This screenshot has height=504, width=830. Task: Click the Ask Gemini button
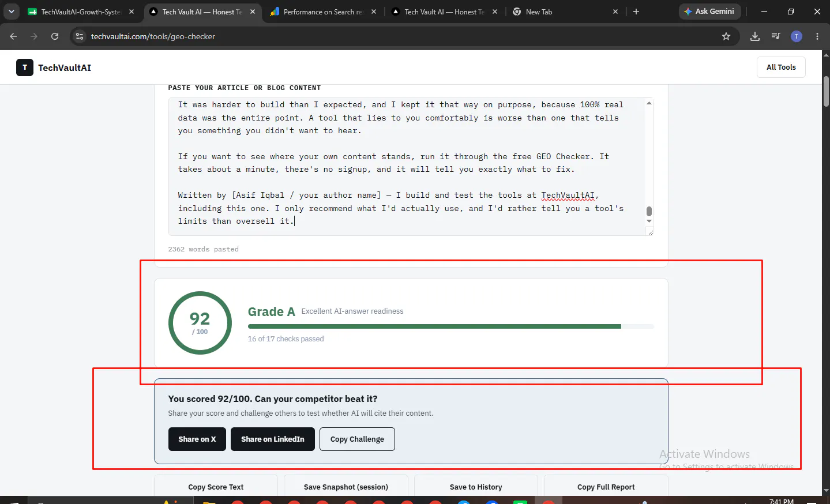pyautogui.click(x=709, y=12)
